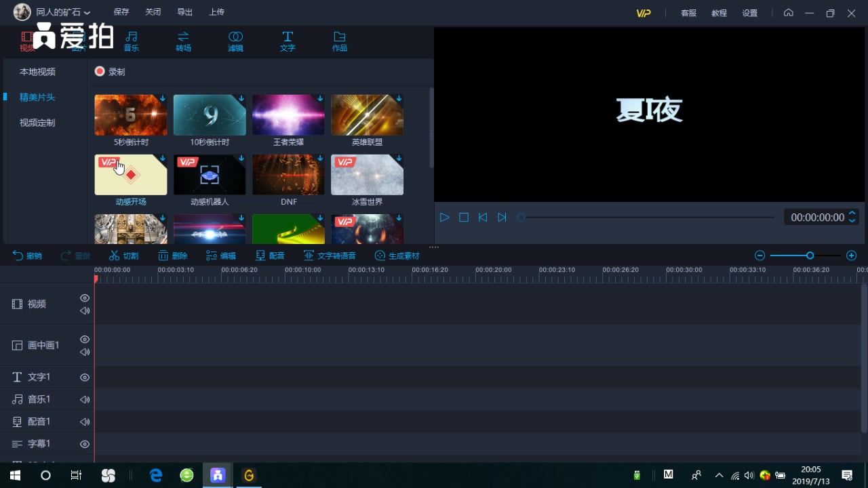Click the 删除 delete icon

coord(173,256)
